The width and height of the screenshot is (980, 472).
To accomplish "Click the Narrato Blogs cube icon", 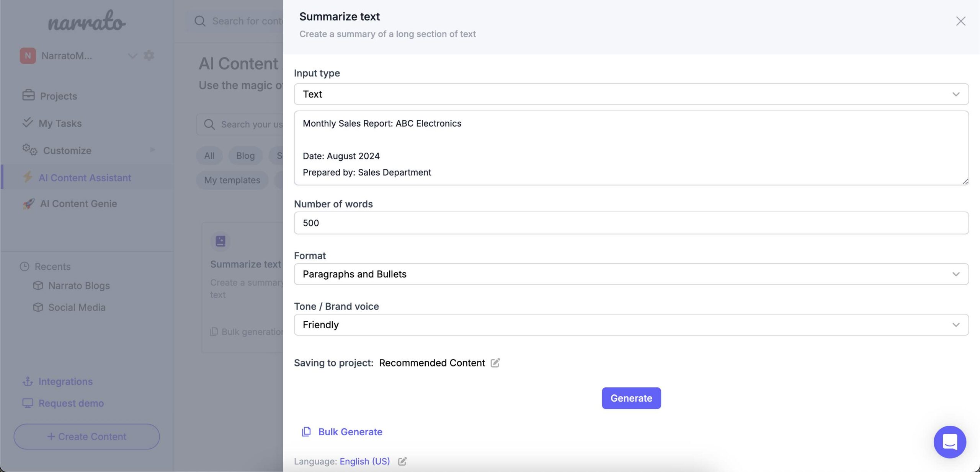I will (x=36, y=285).
